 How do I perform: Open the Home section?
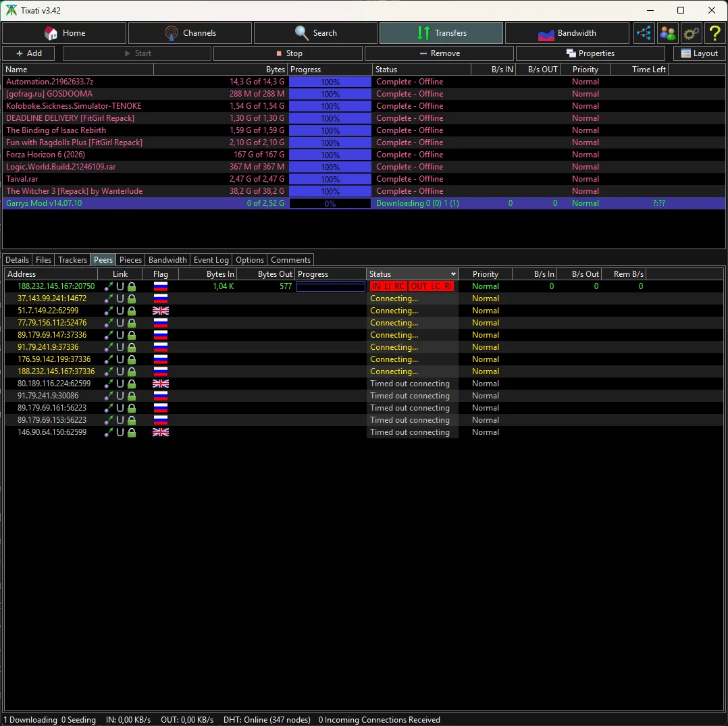tap(64, 33)
